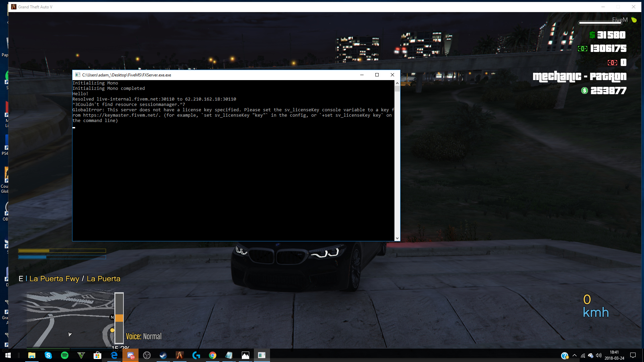Close the Grand Theft Auto V window
Screen dimensions: 644x362
[633, 7]
